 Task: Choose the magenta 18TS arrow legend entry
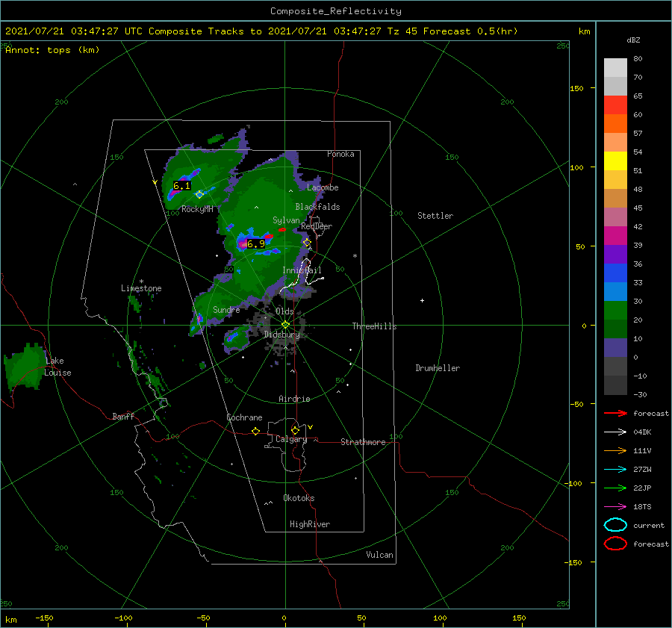click(x=615, y=507)
